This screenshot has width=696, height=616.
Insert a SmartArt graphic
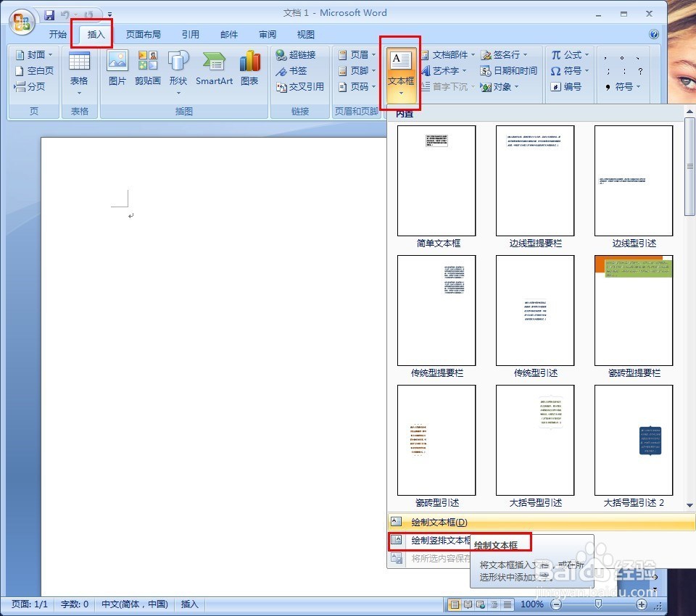214,67
